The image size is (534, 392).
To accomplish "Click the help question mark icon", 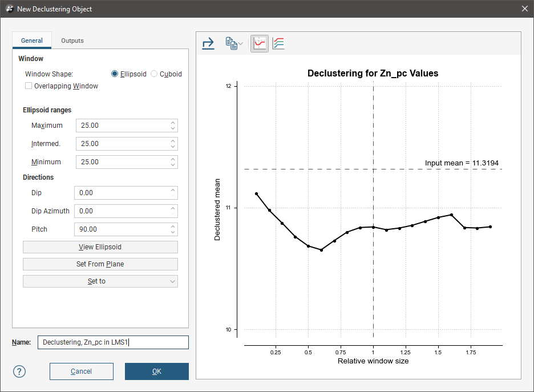I will point(19,371).
